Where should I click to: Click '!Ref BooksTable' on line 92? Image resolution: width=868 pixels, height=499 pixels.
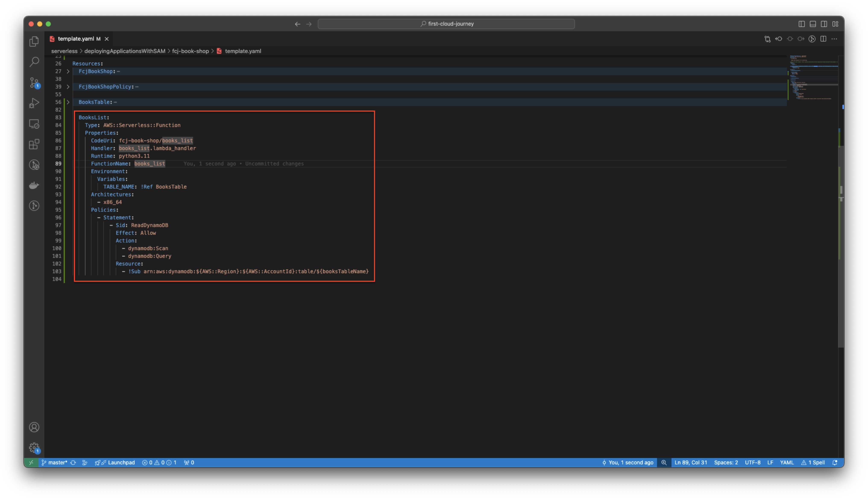coord(164,187)
